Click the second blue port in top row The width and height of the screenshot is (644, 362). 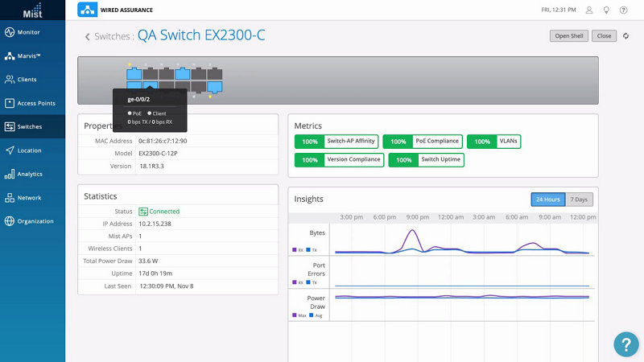183,74
